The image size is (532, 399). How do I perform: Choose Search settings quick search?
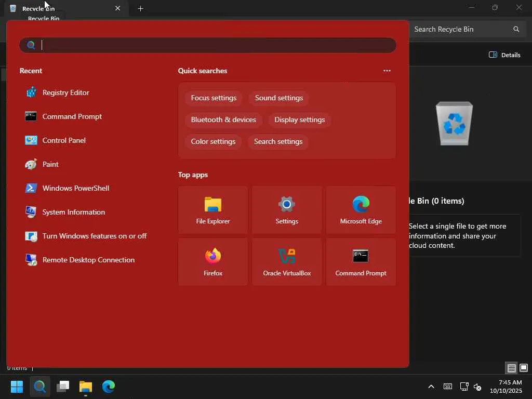pos(278,141)
